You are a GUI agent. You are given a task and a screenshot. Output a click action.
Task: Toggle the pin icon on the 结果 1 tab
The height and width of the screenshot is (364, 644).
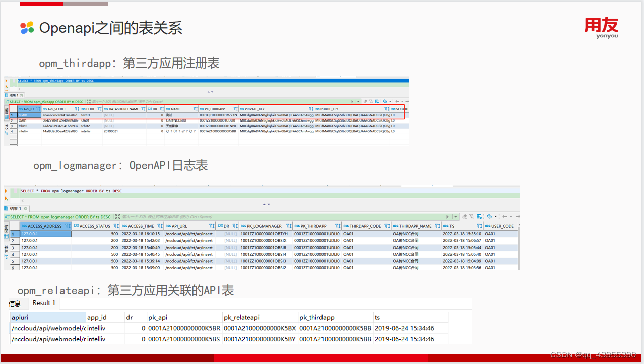pyautogui.click(x=25, y=208)
